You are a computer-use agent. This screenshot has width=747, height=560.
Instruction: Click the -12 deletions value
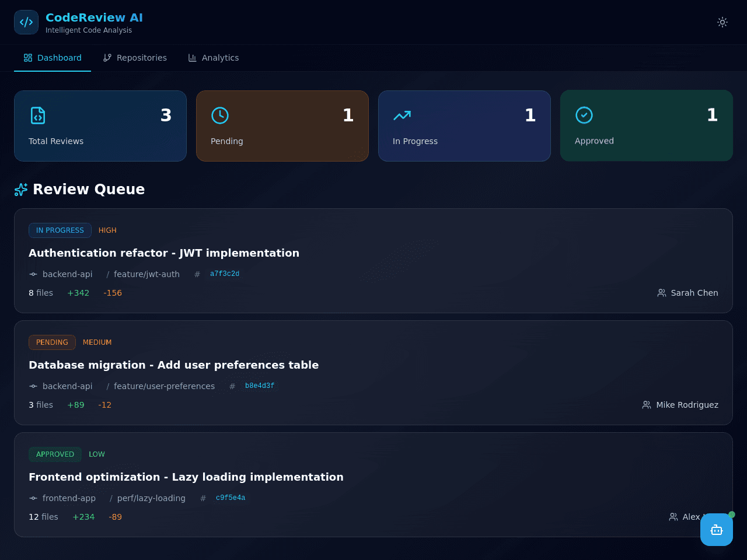point(105,405)
